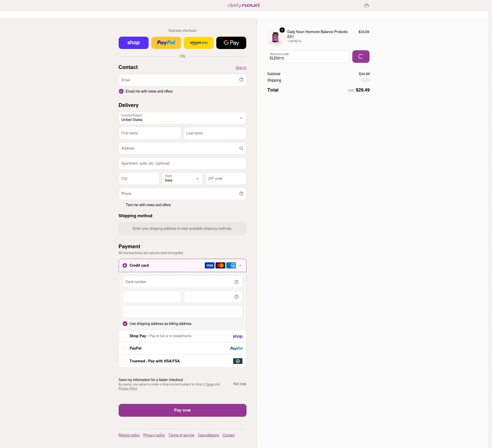The image size is (492, 448).
Task: Uncheck Email me with news and offers
Action: click(121, 91)
